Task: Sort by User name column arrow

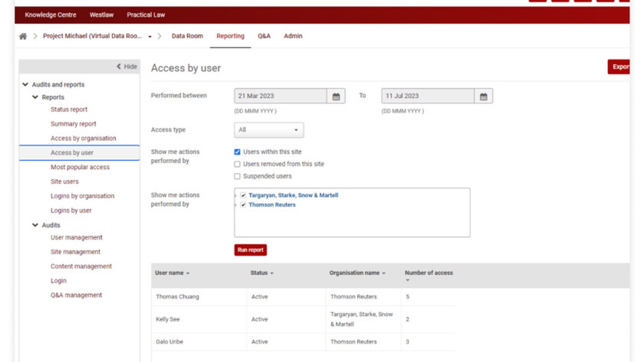Action: 188,274
